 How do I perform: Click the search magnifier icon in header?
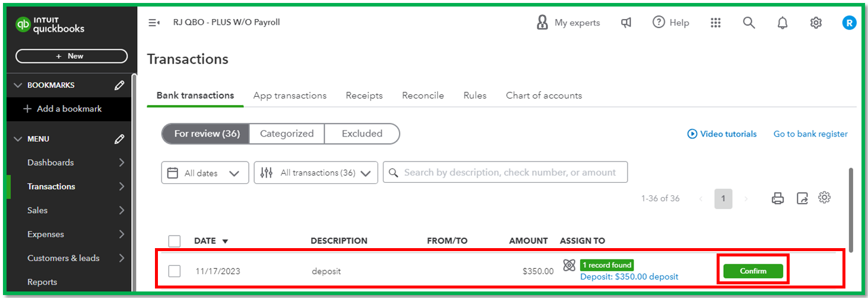tap(749, 23)
